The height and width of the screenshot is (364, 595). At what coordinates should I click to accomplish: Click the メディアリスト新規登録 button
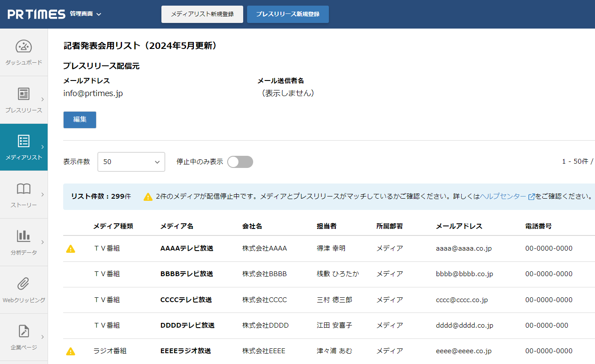202,14
